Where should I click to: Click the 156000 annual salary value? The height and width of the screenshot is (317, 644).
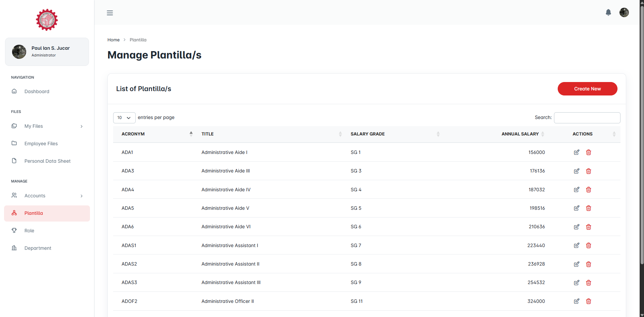coord(537,152)
